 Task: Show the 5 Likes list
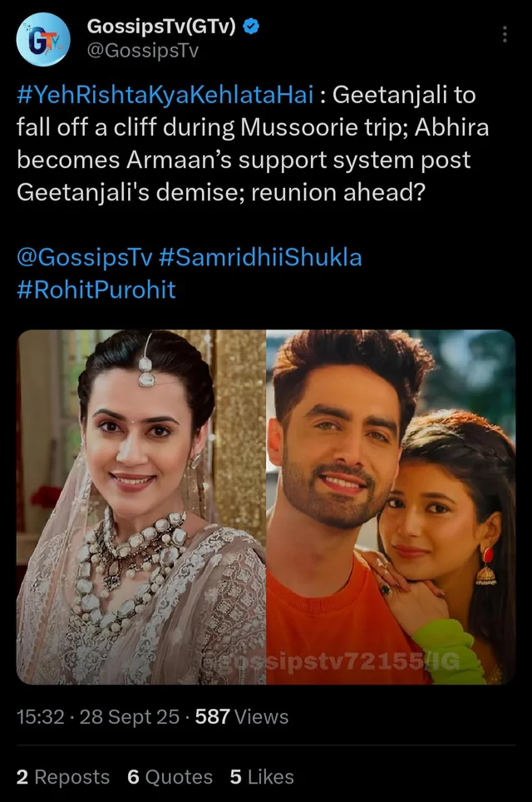[x=262, y=777]
